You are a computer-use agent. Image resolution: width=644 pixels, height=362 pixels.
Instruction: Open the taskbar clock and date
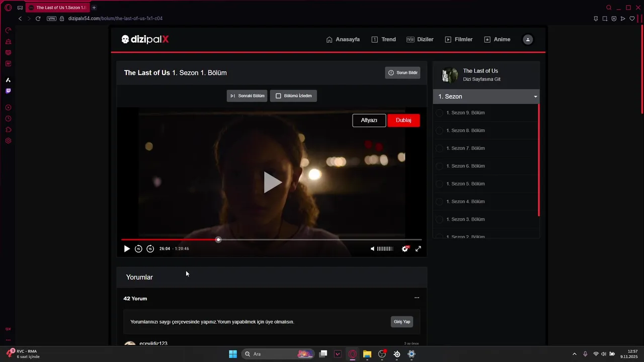629,354
